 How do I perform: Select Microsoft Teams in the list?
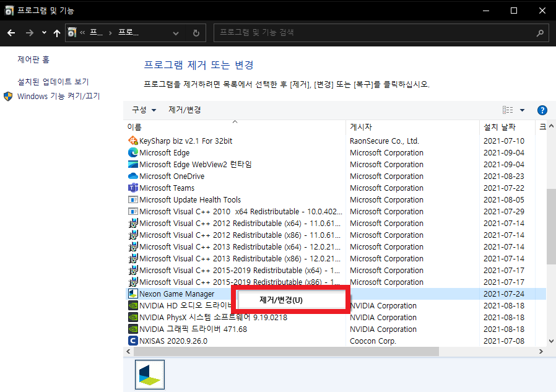167,188
